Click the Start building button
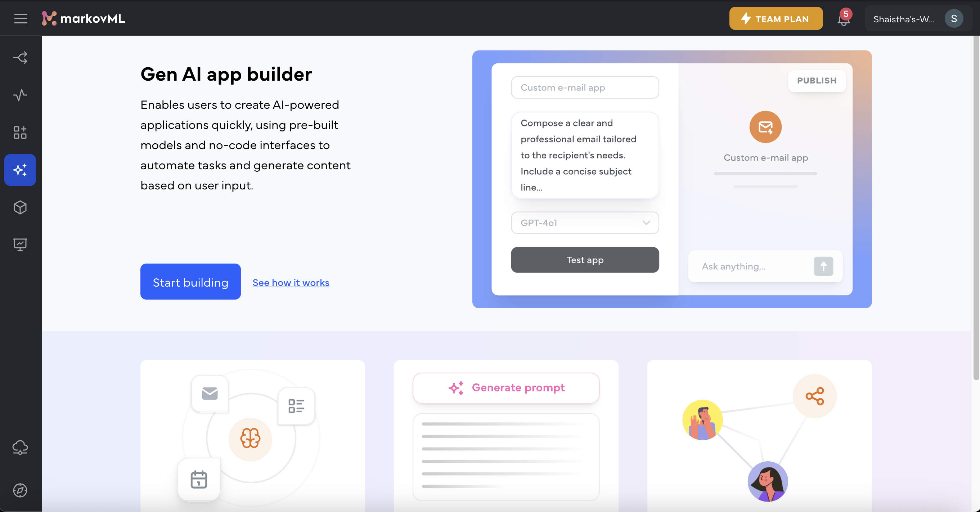This screenshot has width=980, height=512. pos(190,281)
